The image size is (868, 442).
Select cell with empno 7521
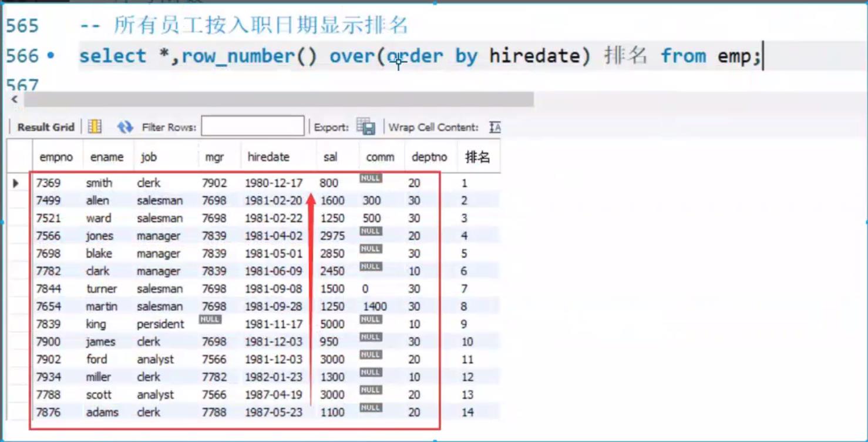tap(48, 219)
